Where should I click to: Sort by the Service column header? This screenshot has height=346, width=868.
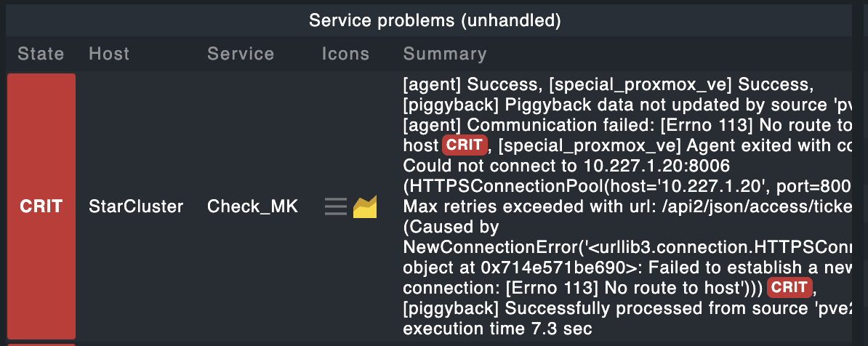pyautogui.click(x=241, y=54)
